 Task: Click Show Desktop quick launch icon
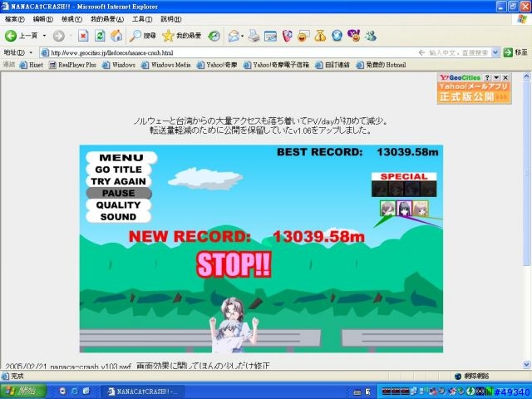(86, 392)
